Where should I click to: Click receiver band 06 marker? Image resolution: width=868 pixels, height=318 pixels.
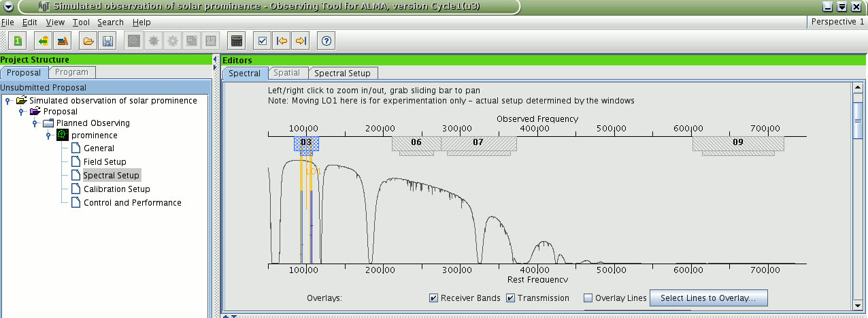pos(416,143)
